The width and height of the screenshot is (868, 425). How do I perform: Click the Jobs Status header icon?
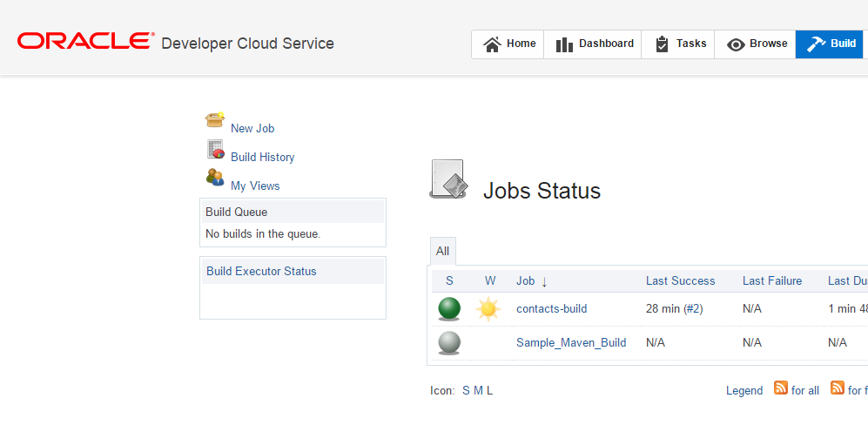point(447,180)
